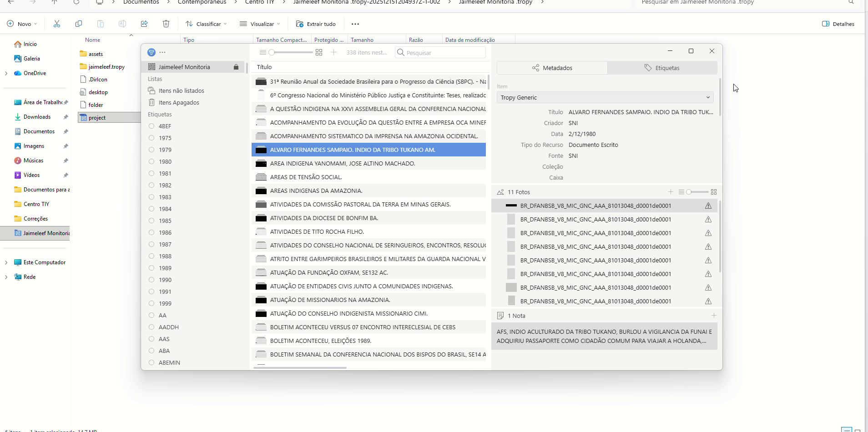Expand the Classificar sort dropdown
868x432 pixels.
tap(206, 24)
